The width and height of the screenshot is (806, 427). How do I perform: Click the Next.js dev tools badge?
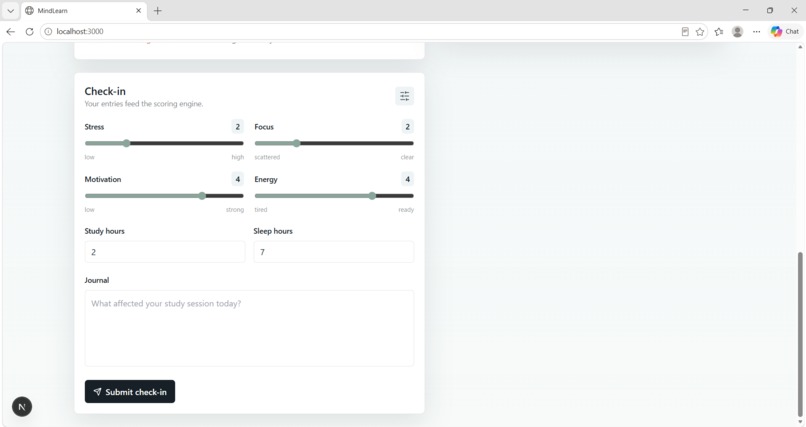tap(22, 406)
